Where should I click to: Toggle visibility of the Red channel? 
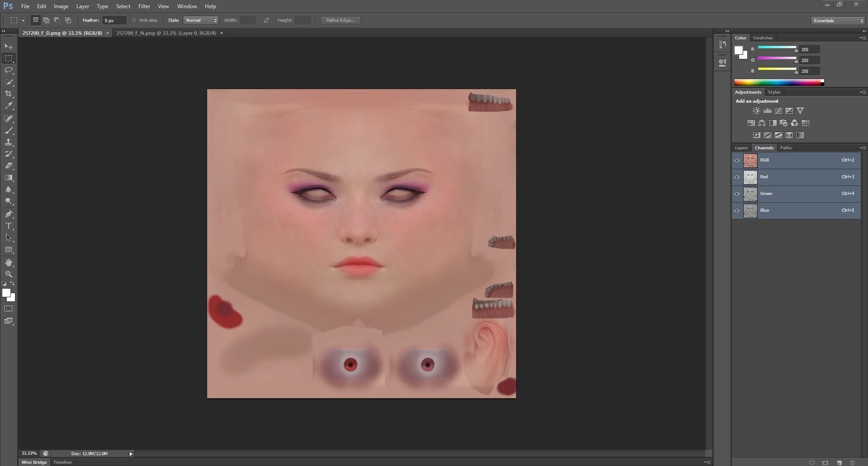pyautogui.click(x=737, y=177)
